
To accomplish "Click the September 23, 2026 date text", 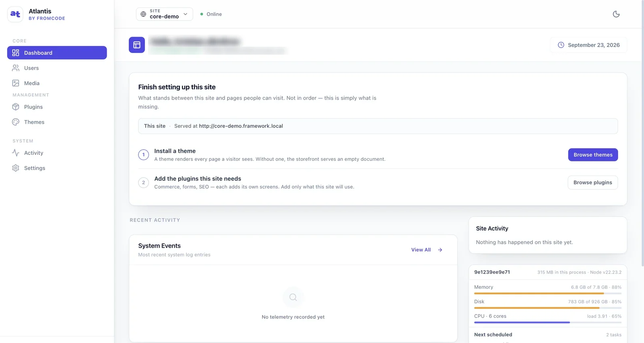I will (x=594, y=45).
